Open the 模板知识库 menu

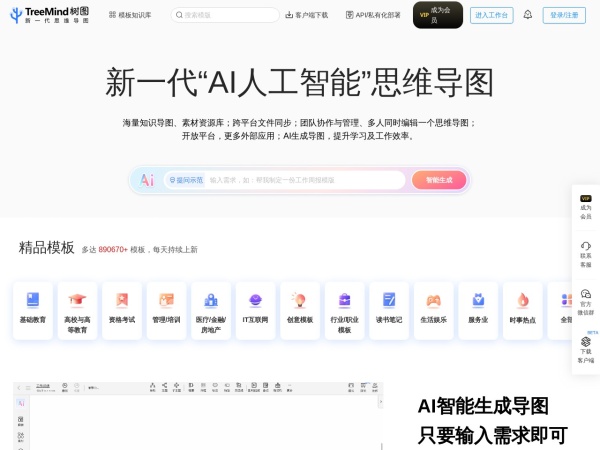click(x=130, y=15)
